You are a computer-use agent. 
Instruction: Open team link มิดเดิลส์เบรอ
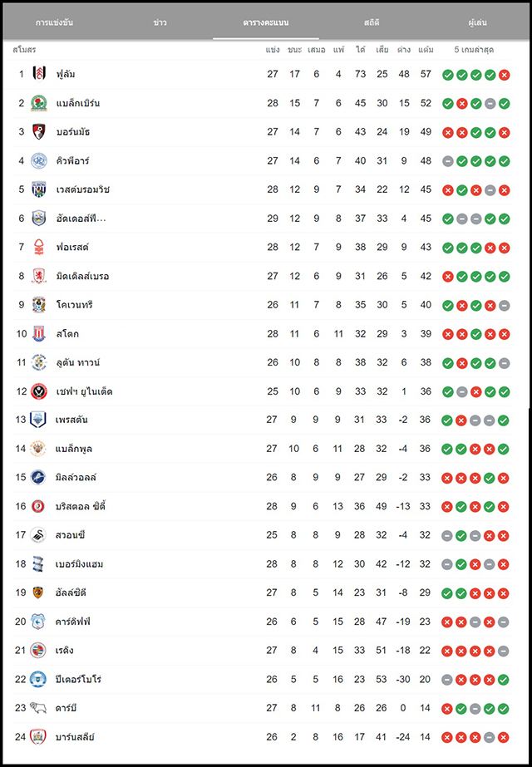83,277
